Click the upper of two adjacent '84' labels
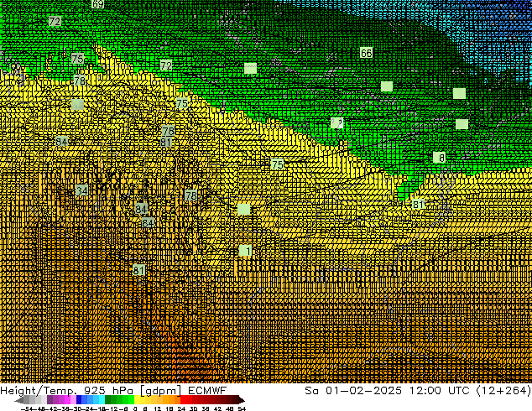 coord(141,209)
